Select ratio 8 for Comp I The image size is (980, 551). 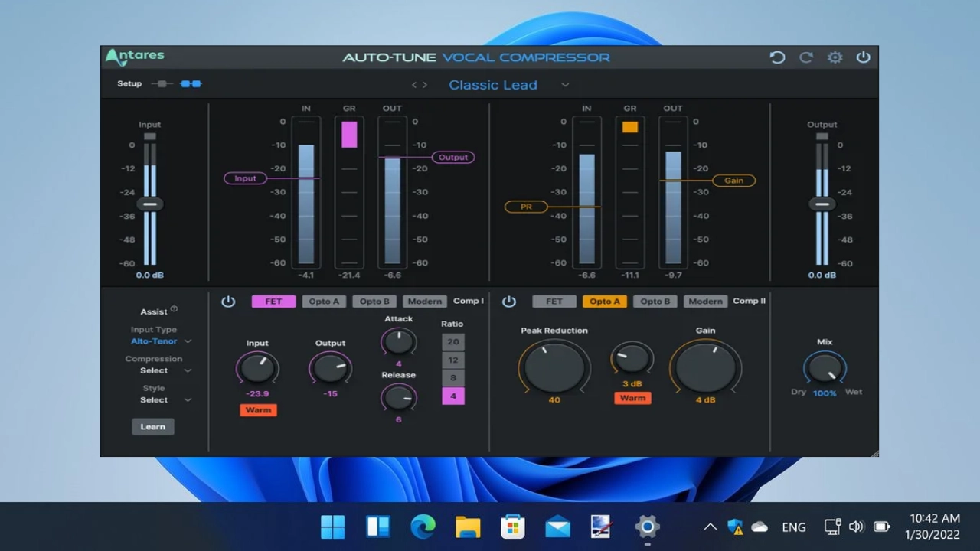[453, 378]
